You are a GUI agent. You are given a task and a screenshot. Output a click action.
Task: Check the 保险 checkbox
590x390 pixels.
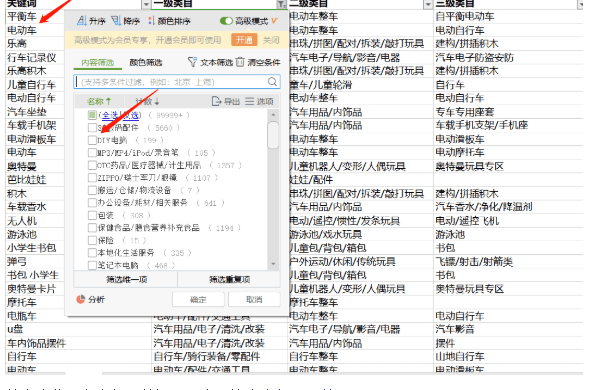92,240
